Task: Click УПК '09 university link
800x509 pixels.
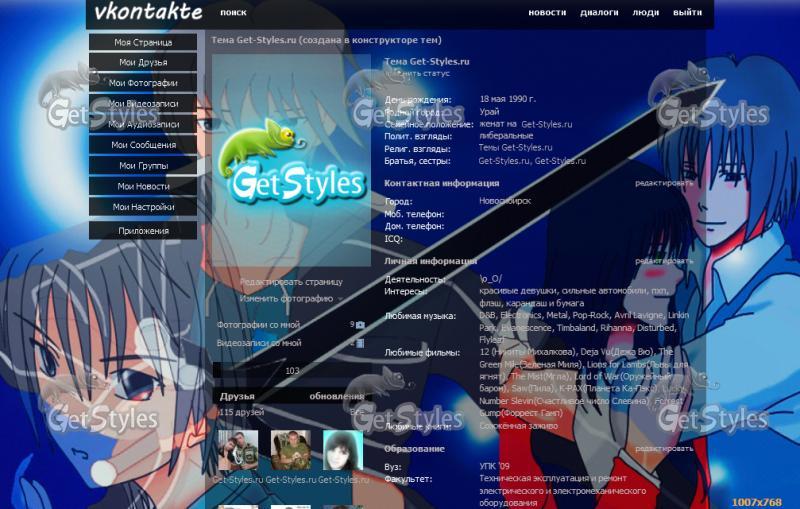Action: [494, 466]
